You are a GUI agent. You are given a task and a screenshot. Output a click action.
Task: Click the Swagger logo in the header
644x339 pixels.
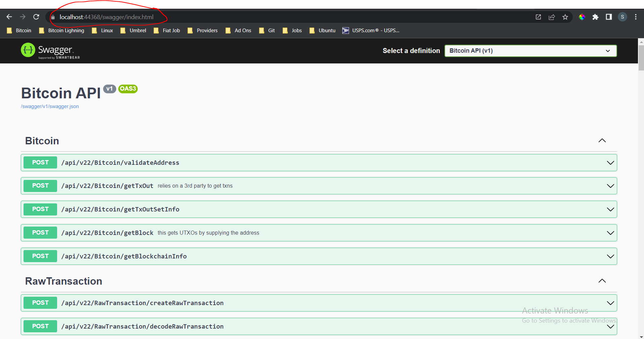(x=49, y=51)
